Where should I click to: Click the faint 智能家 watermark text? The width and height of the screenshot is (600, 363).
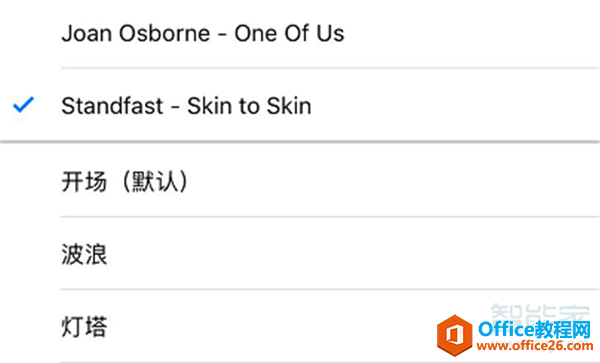click(540, 313)
